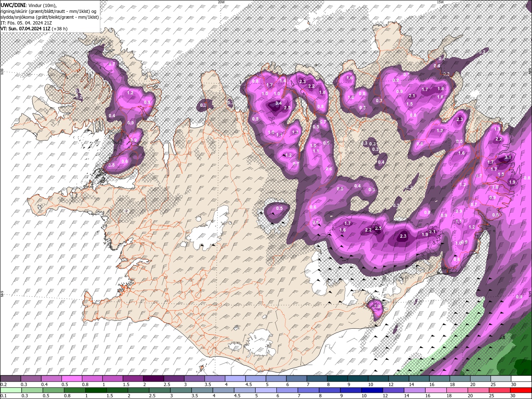Screen dimensions: 532x399
Task: Click the '0.2' label on the purple snow scale
Action: click(3, 384)
